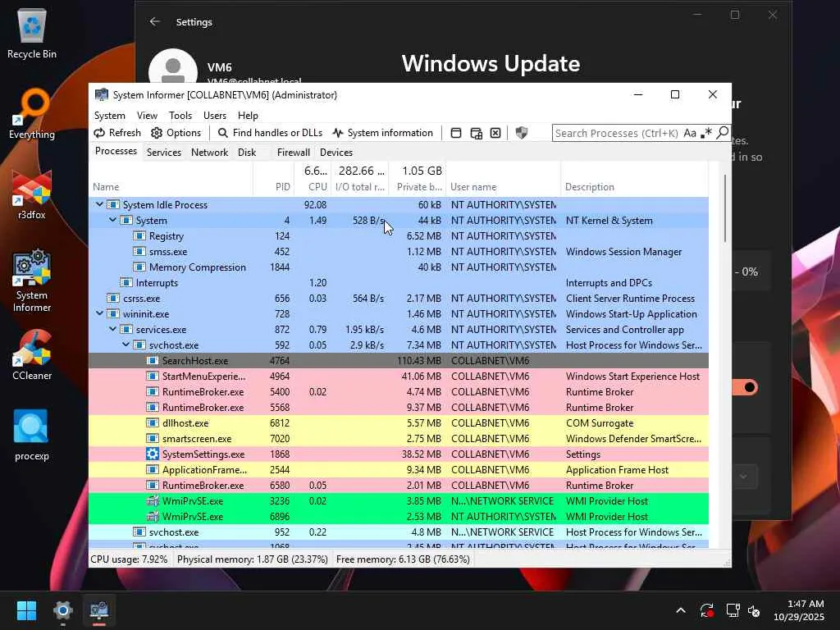The width and height of the screenshot is (840, 630).
Task: Open CCleaner desktop shortcut
Action: click(x=32, y=354)
